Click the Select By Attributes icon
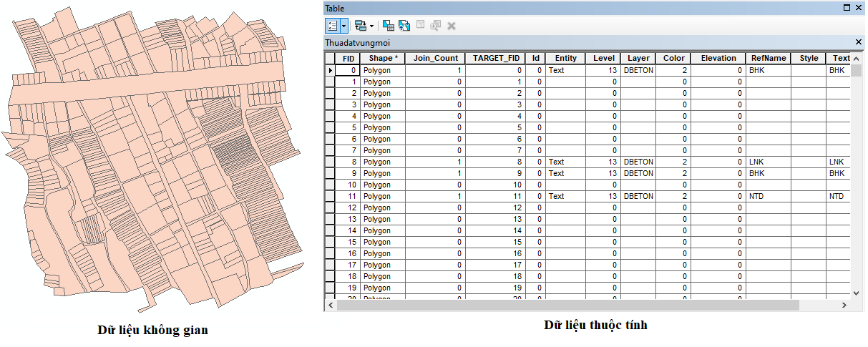Image resolution: width=868 pixels, height=347 pixels. point(389,25)
